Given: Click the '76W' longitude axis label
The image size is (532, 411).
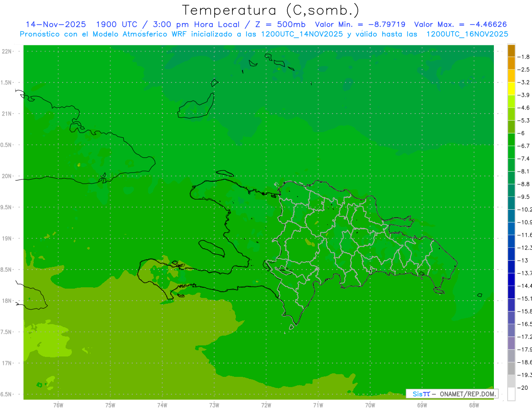Looking at the screenshot, I should coord(58,405).
